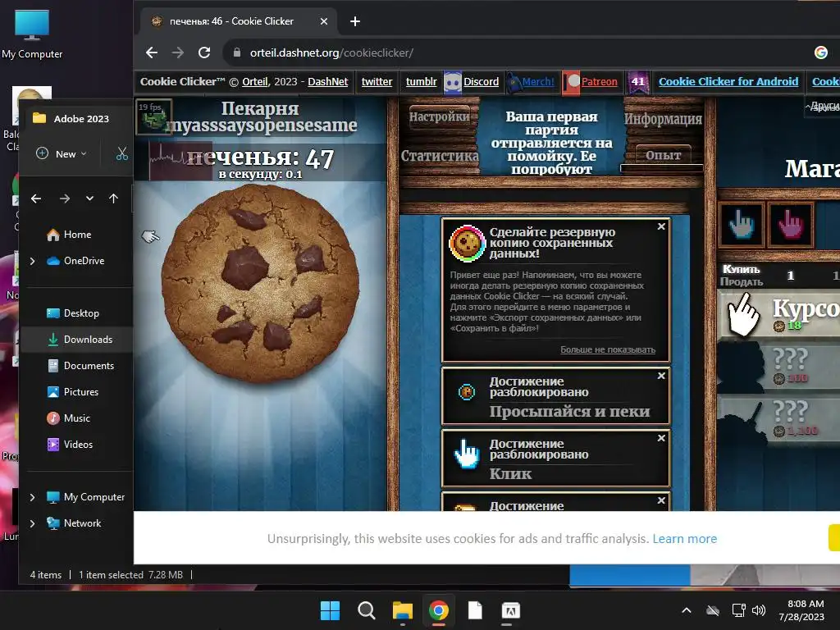Open the DashNet link
Viewport: 840px width, 630px height.
coord(328,81)
